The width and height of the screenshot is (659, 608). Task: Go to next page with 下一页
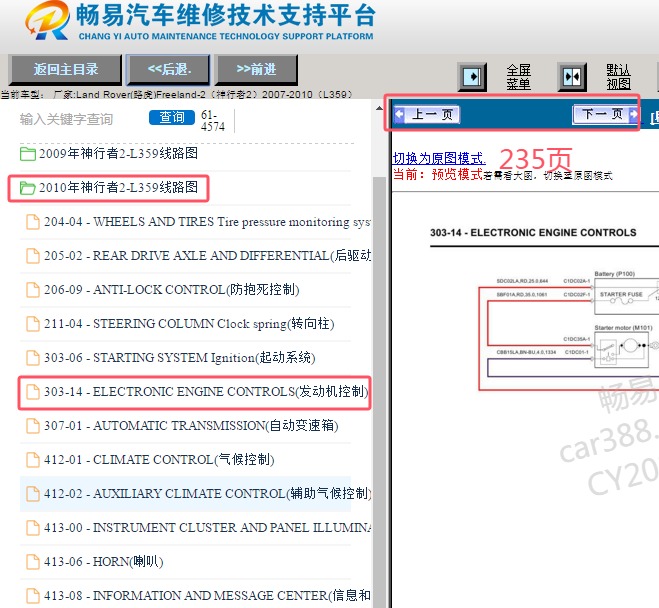coord(605,114)
